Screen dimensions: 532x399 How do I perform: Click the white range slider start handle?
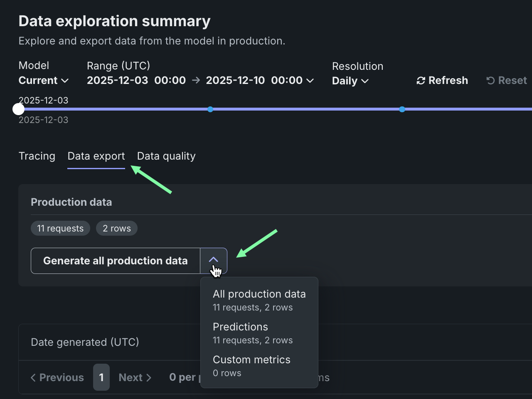(x=18, y=109)
